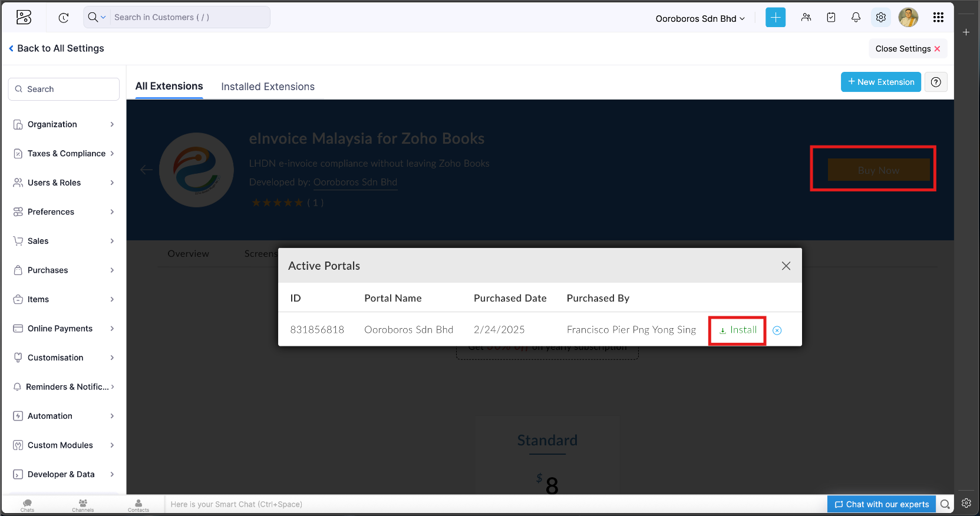Click the Zoho Books logo icon

(24, 18)
